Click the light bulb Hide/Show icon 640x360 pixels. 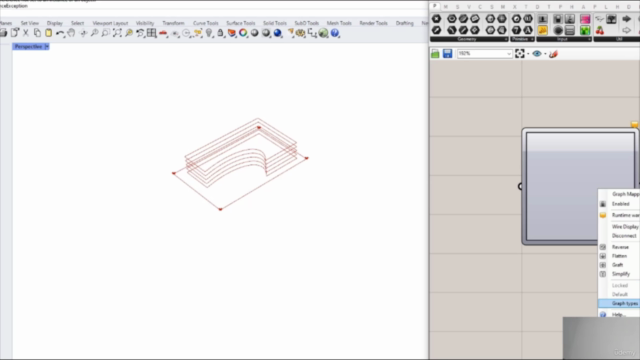pos(209,33)
